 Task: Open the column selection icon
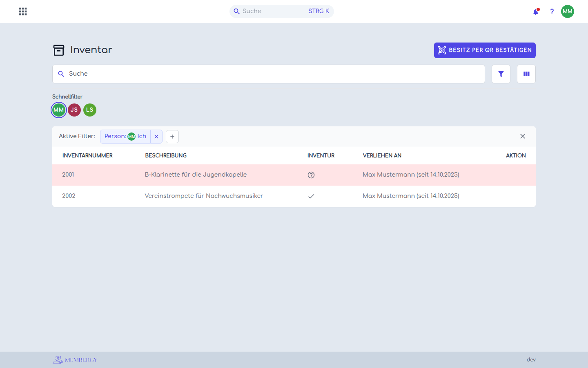tap(526, 74)
